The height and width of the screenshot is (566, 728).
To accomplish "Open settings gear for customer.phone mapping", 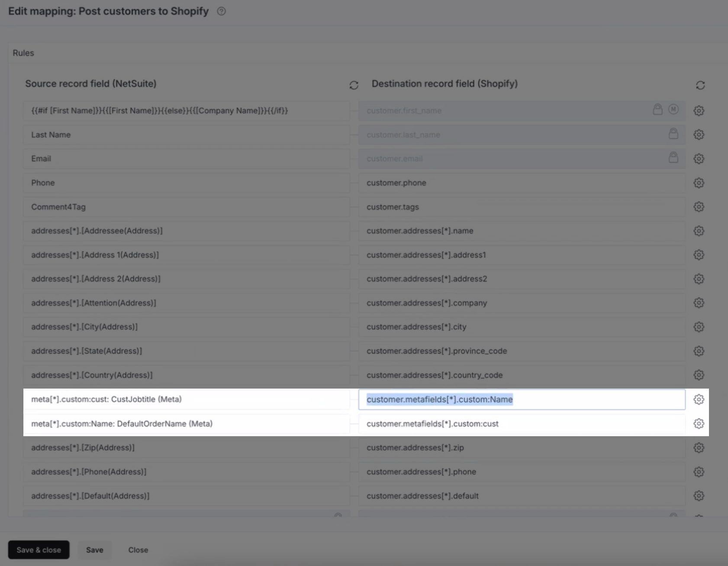I will (699, 183).
